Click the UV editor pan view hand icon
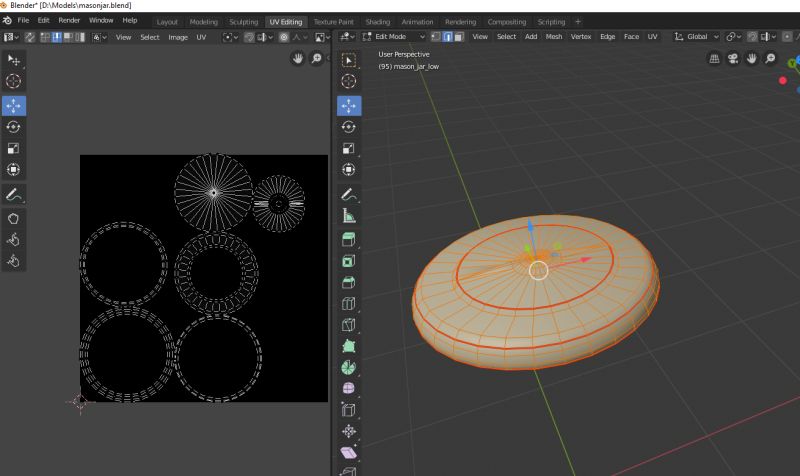The height and width of the screenshot is (476, 800). tap(298, 58)
